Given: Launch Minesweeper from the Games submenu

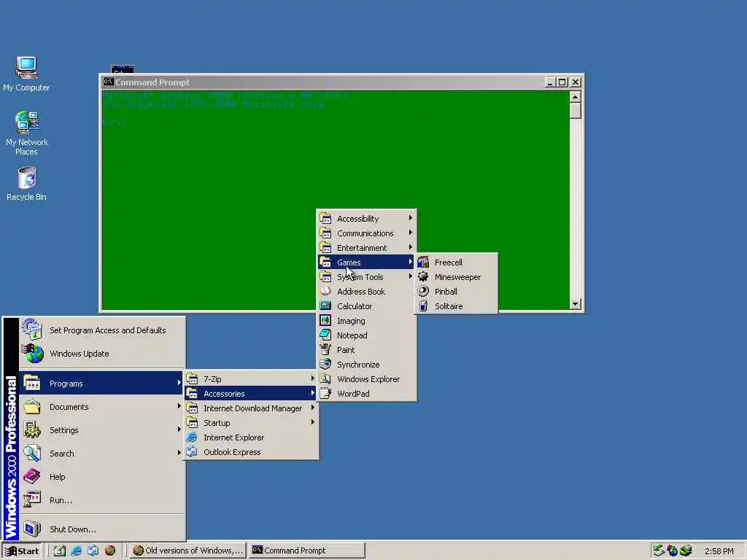Looking at the screenshot, I should [x=457, y=277].
